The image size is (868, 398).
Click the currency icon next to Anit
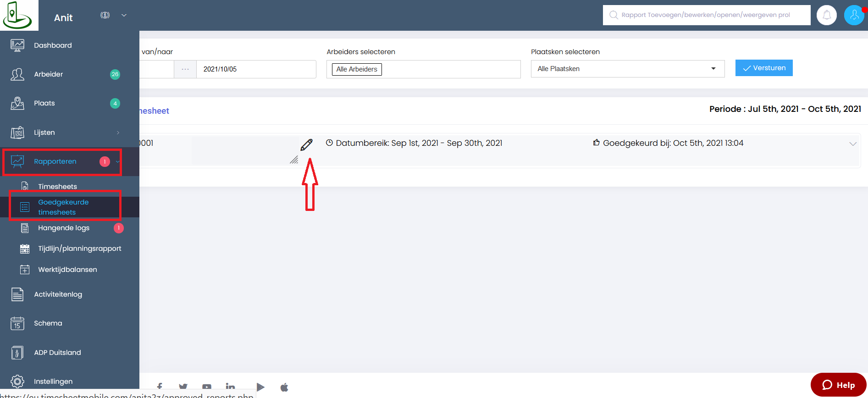tap(105, 15)
